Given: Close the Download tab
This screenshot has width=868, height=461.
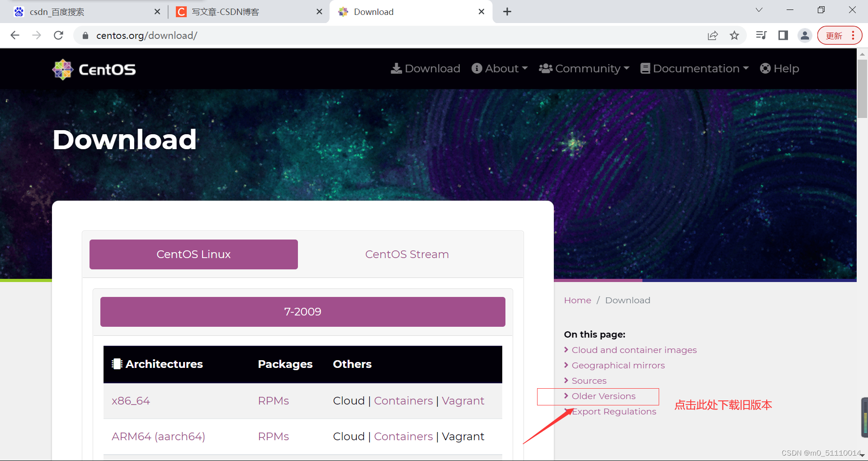Looking at the screenshot, I should [481, 12].
